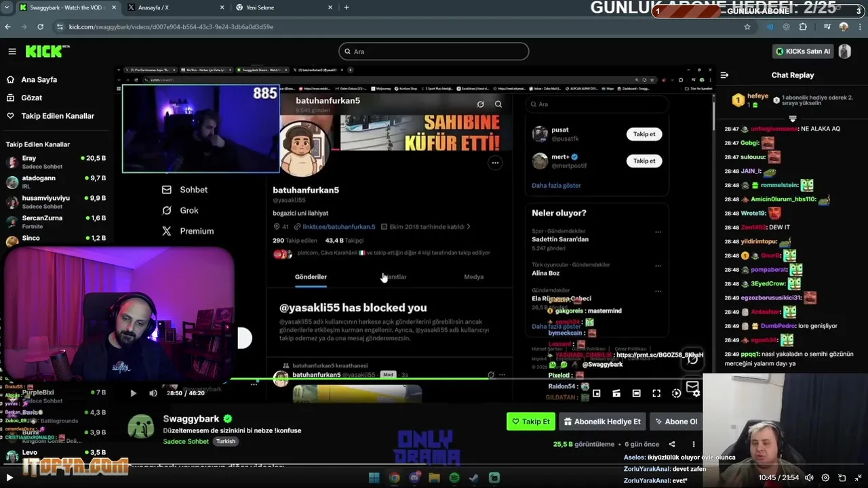Toggle theater mode in the Kick player
Image resolution: width=868 pixels, height=488 pixels.
pos(636,393)
